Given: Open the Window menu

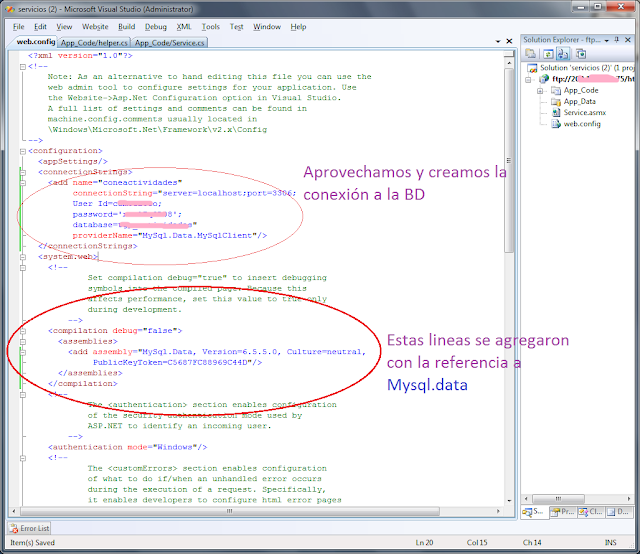Looking at the screenshot, I should [x=267, y=27].
